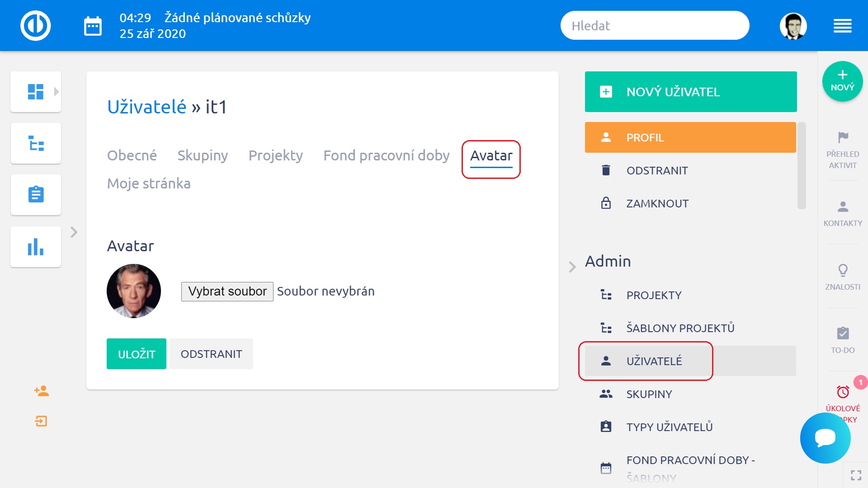Expand the dashboard arrow next to tiles icon
This screenshot has height=488, width=868.
point(57,92)
